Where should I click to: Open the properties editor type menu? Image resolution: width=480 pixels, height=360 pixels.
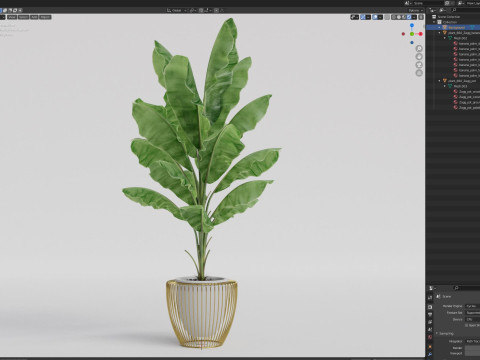pos(432,288)
